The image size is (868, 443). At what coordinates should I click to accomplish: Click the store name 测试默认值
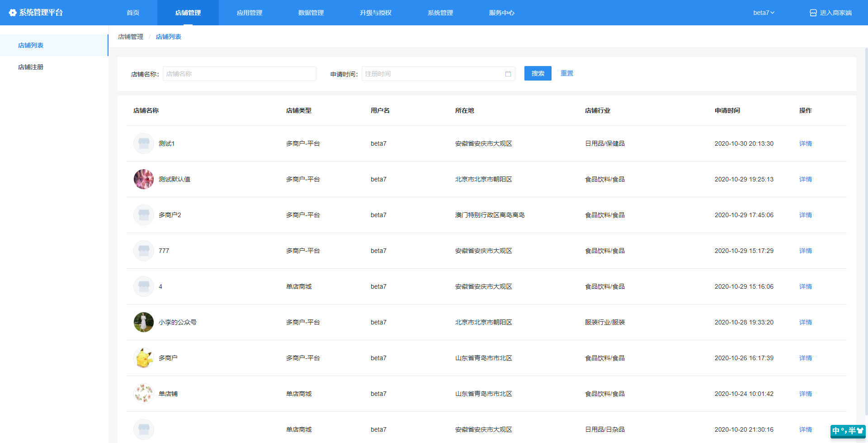tap(175, 179)
